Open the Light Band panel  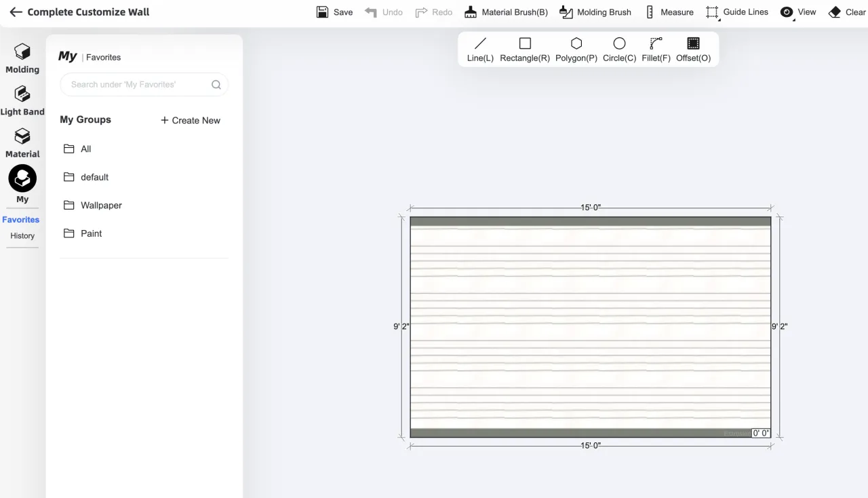[x=22, y=100]
